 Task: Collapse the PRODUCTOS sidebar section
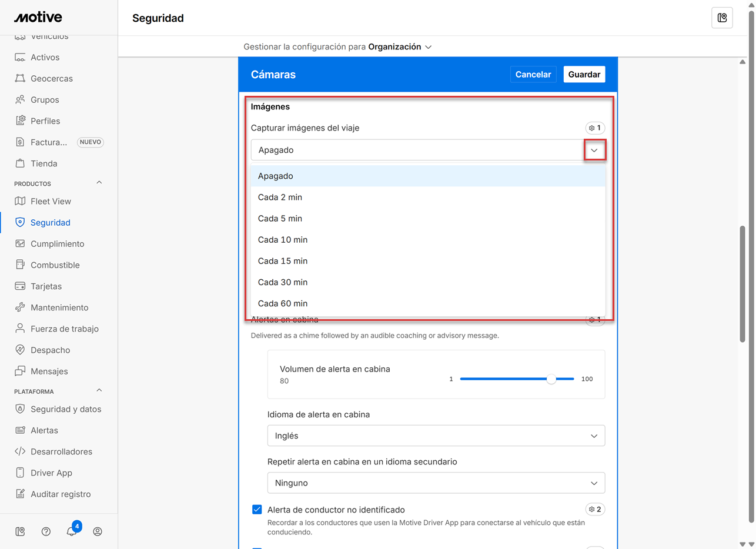tap(99, 183)
